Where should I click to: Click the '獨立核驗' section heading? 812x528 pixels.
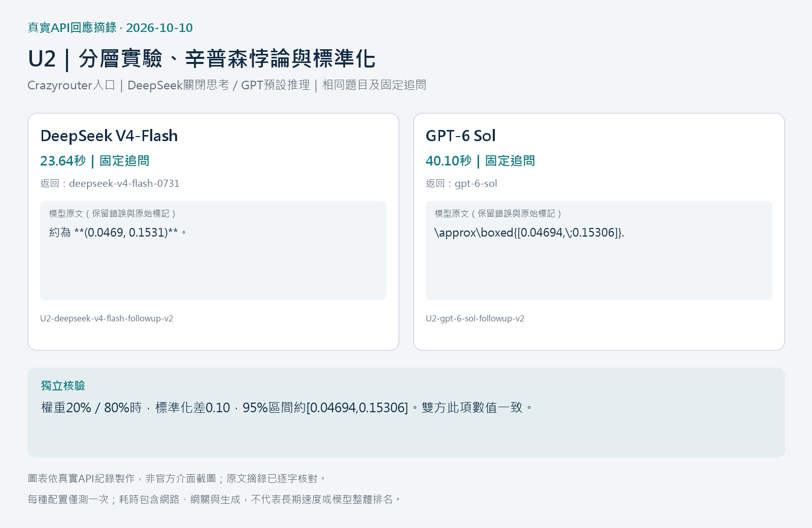click(63, 386)
